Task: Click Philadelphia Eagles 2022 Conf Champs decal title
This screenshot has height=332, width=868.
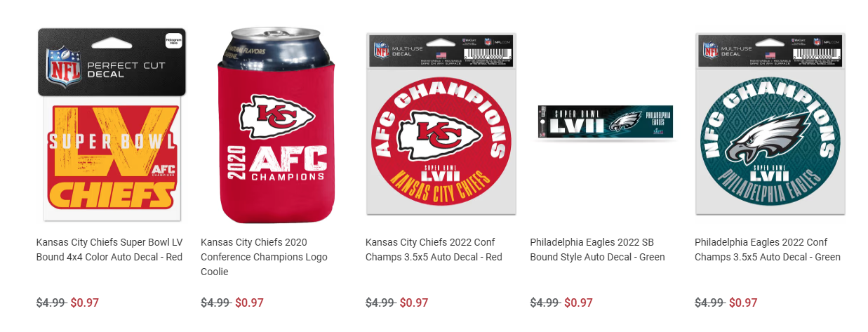Action: (768, 250)
